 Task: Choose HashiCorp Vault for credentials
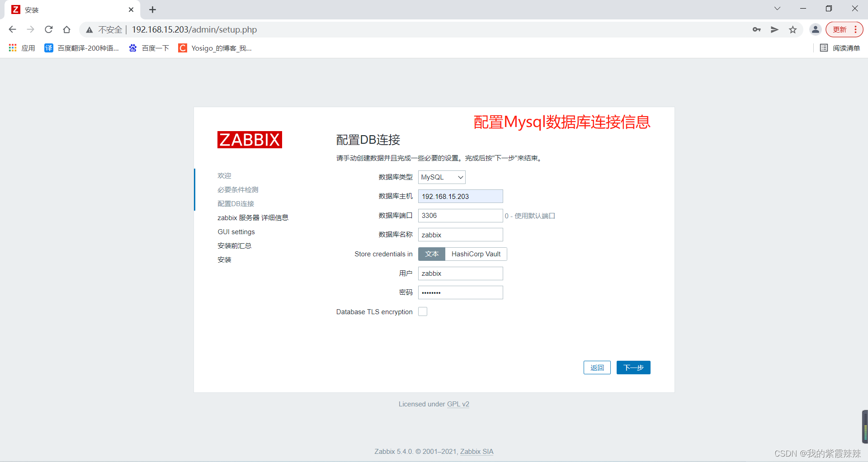(x=476, y=254)
